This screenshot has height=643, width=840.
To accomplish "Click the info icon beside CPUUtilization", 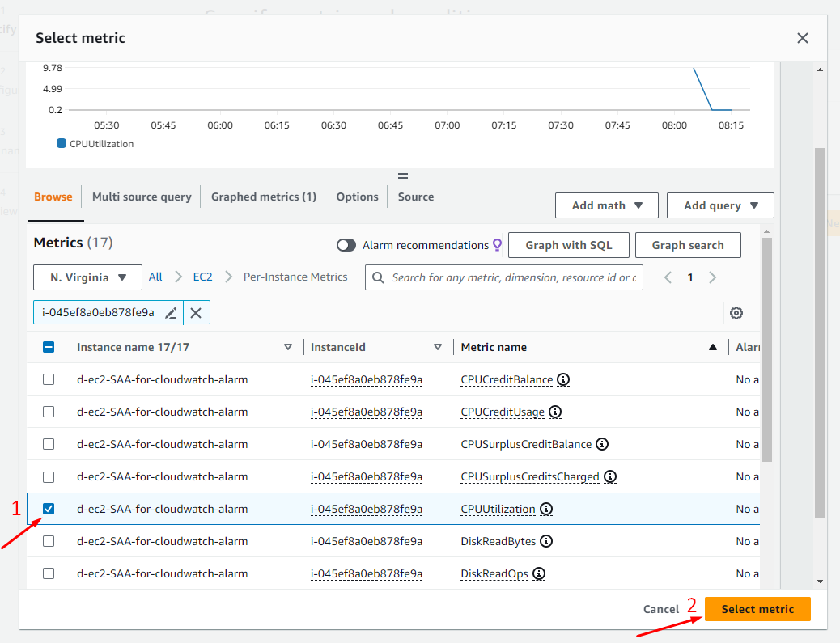I will point(546,509).
